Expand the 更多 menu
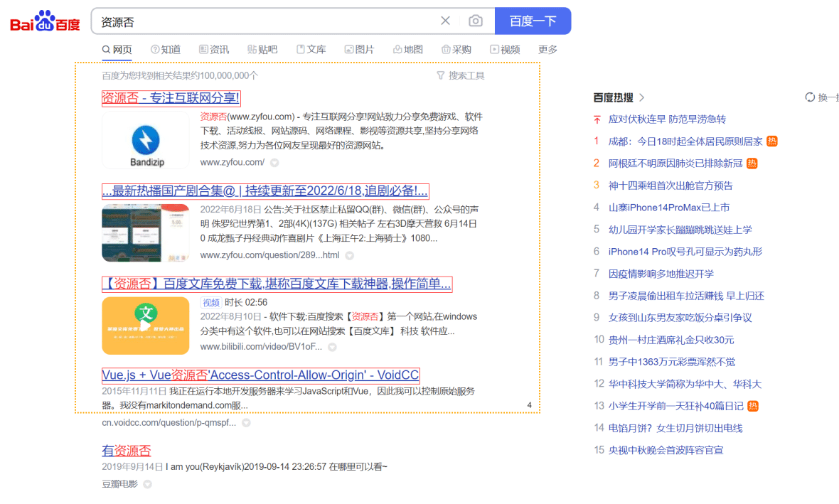This screenshot has width=839, height=504. pos(547,50)
